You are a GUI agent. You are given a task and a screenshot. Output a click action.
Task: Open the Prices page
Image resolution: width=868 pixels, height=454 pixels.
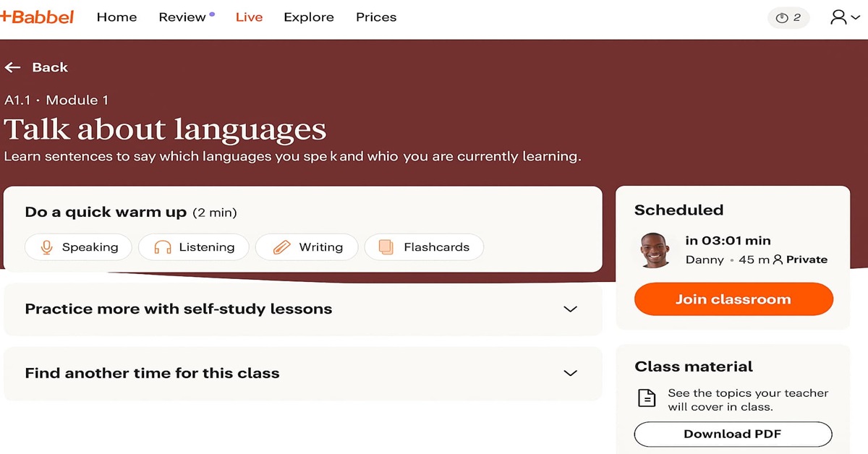(x=376, y=17)
